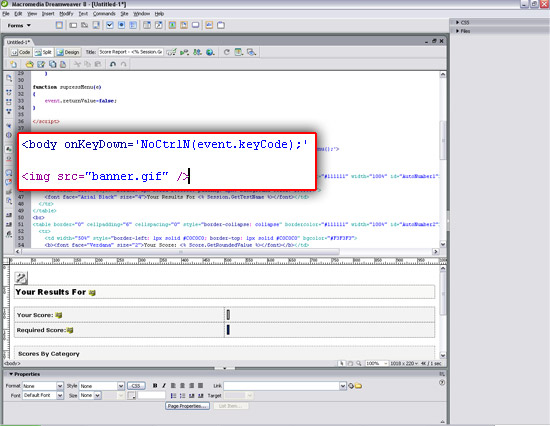Toggle Italic in Properties panel

click(x=164, y=386)
